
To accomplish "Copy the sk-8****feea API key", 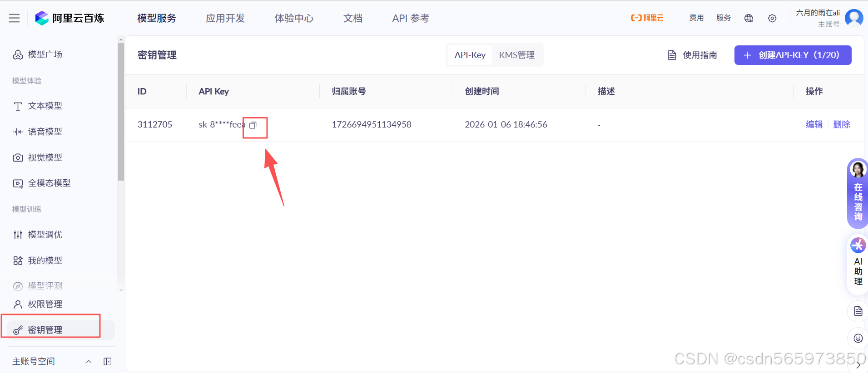I will click(x=253, y=125).
